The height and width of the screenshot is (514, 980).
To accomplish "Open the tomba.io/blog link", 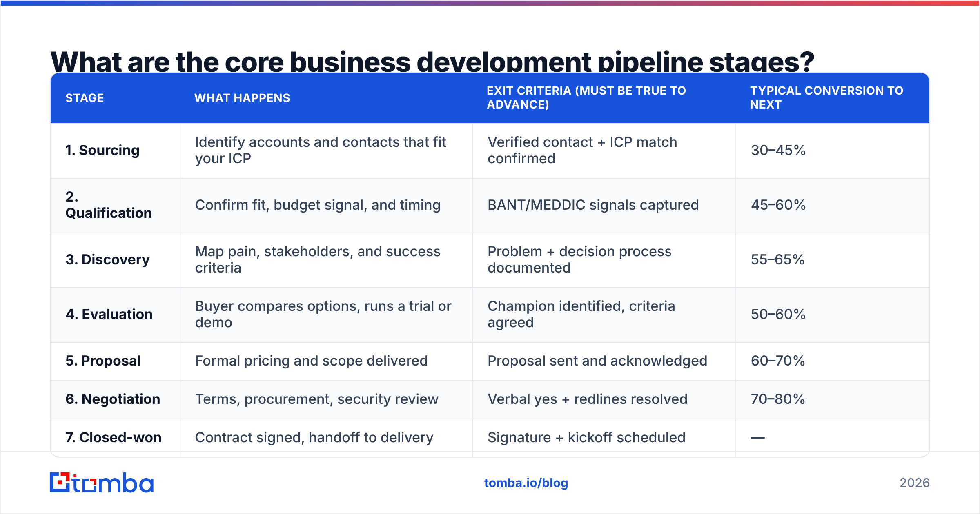I will [526, 483].
